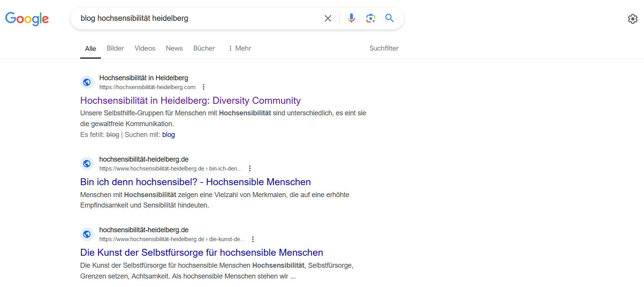Open options menu for die-kunst-de result
The image size is (644, 287).
pyautogui.click(x=253, y=239)
